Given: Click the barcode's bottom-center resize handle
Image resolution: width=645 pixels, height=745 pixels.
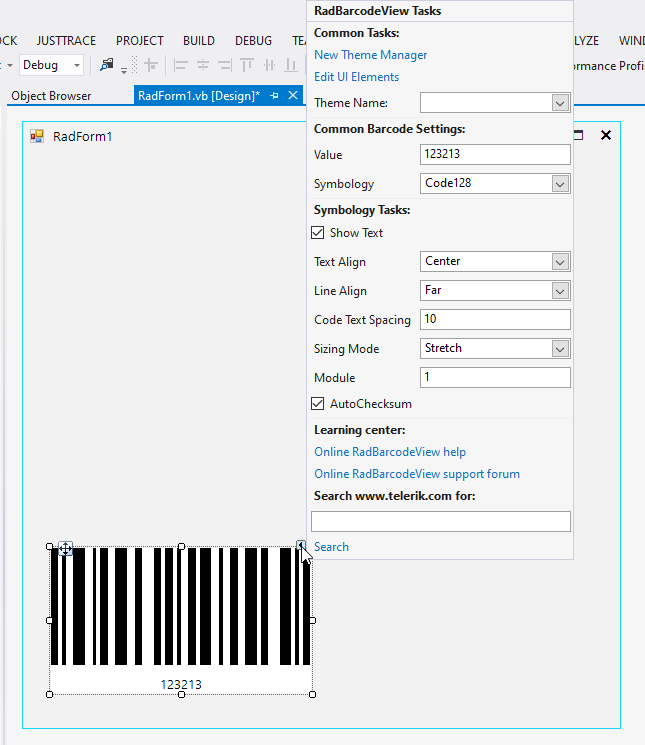Looking at the screenshot, I should click(x=181, y=695).
